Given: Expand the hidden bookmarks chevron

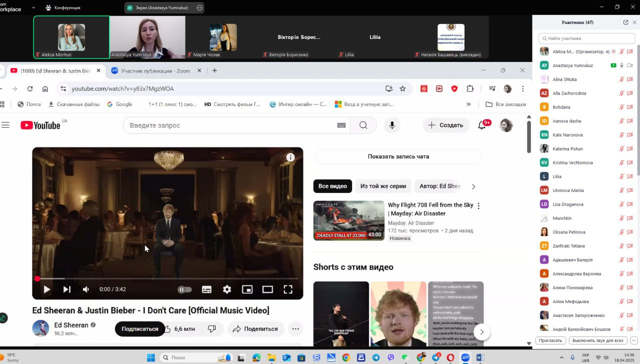Looking at the screenshot, I should point(468,104).
